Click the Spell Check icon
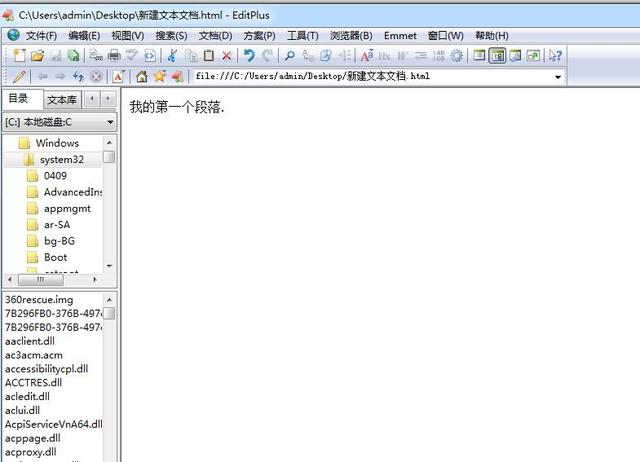Viewport: 640px width, 462px height. click(x=131, y=55)
